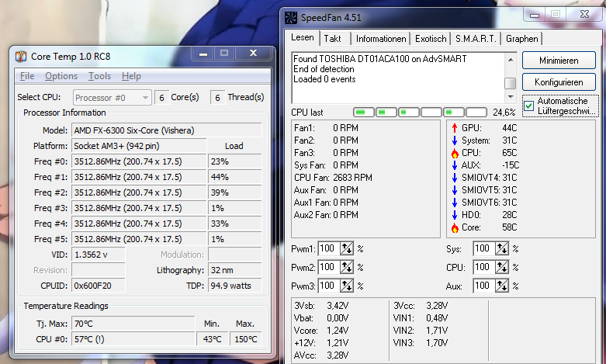Click the CPU #0 reading 57°C (!)

tap(133, 339)
